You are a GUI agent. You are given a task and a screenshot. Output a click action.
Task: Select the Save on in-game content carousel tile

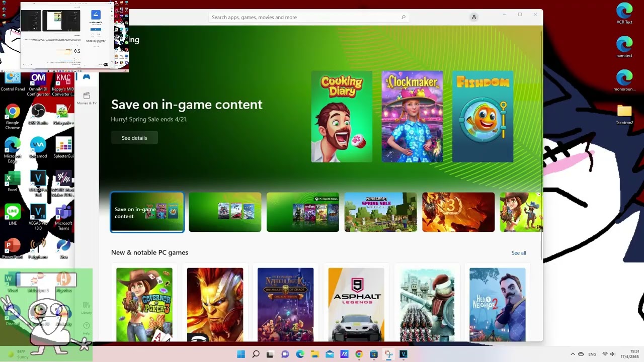pos(147,212)
